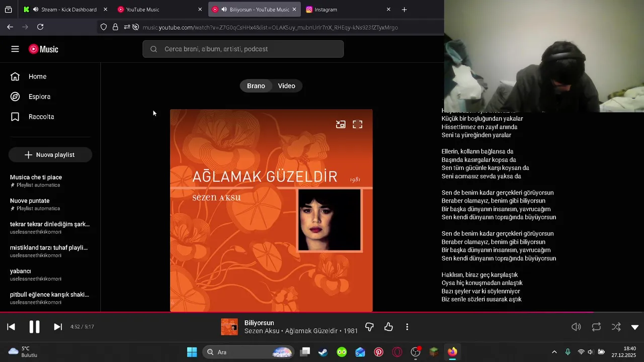Show site security padlock info
The image size is (644, 362).
coord(115,27)
